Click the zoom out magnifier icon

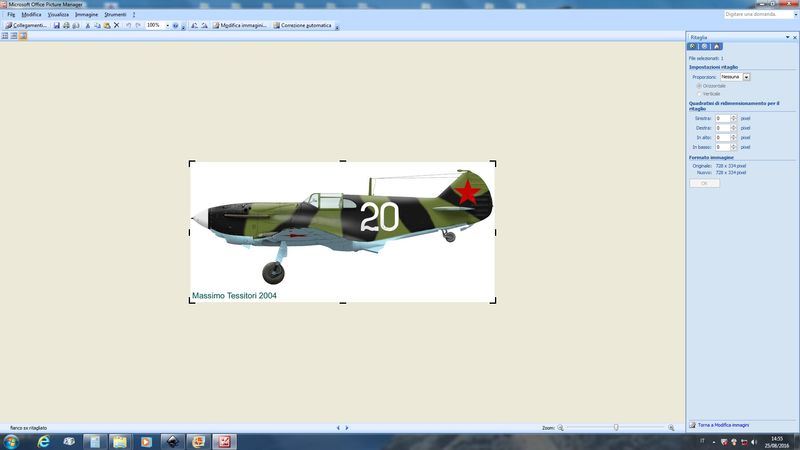tap(560, 428)
